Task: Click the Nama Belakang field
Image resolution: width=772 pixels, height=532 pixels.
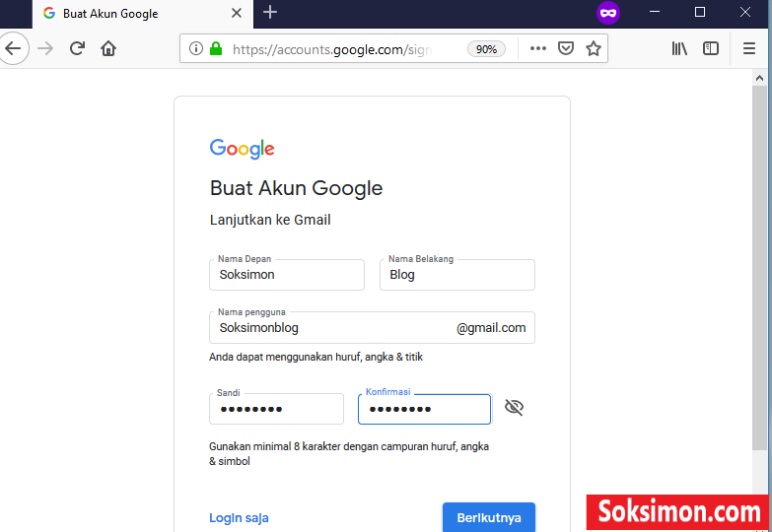Action: [457, 275]
